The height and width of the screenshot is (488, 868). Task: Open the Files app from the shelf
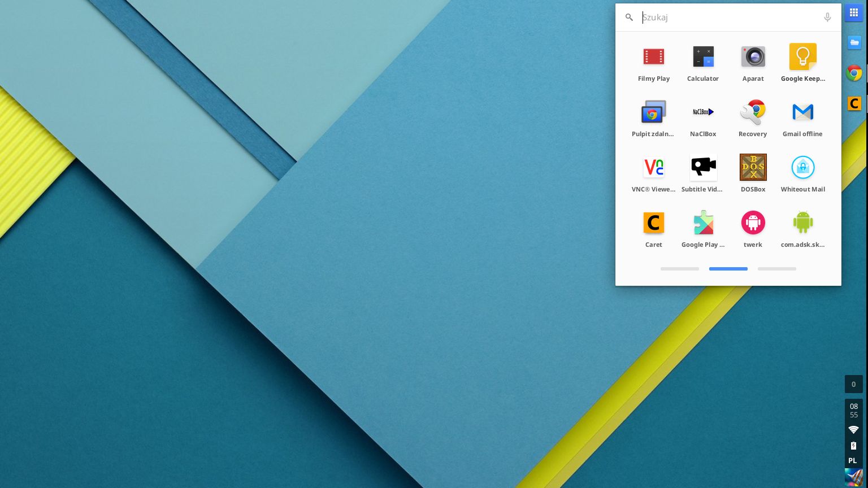[x=854, y=42]
